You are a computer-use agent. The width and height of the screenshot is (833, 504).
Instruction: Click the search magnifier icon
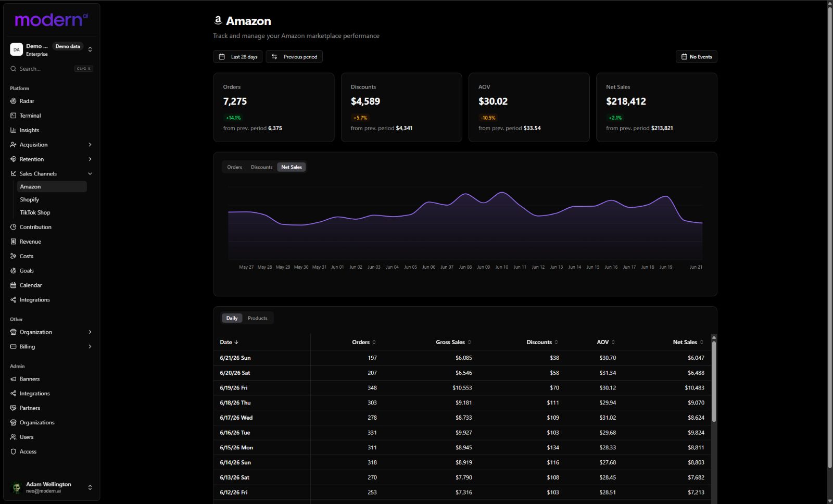[14, 69]
